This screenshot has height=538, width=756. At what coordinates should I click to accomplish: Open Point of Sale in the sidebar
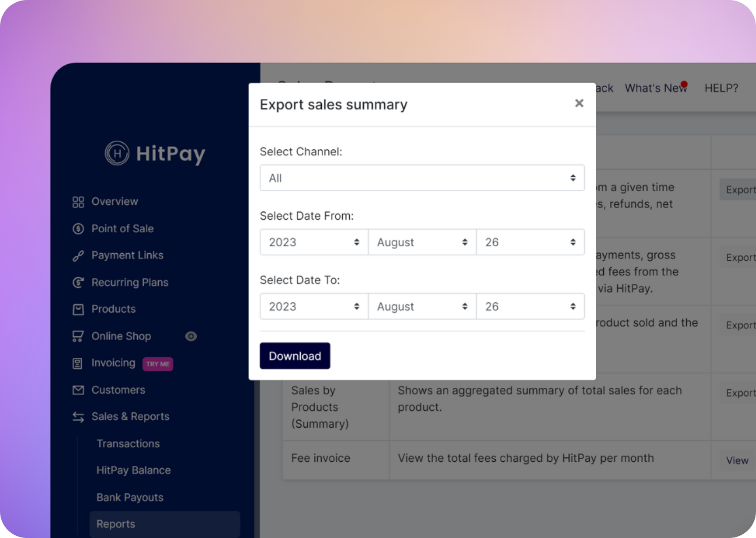[x=122, y=229]
